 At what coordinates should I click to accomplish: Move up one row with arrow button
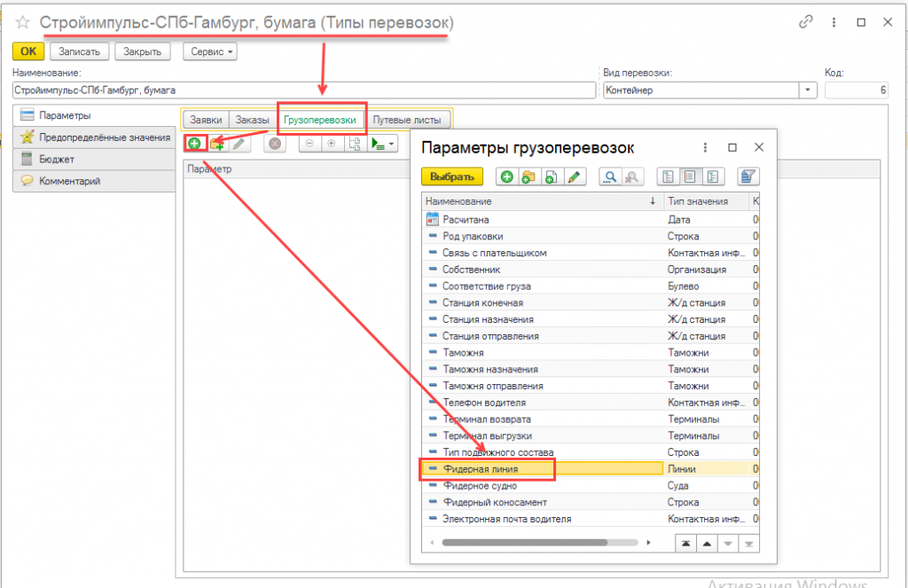[707, 544]
